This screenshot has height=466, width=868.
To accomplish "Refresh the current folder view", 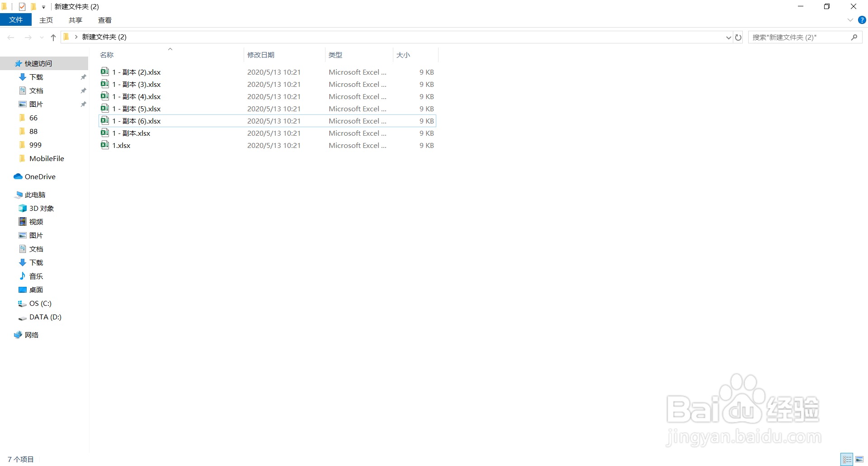I will coord(738,37).
